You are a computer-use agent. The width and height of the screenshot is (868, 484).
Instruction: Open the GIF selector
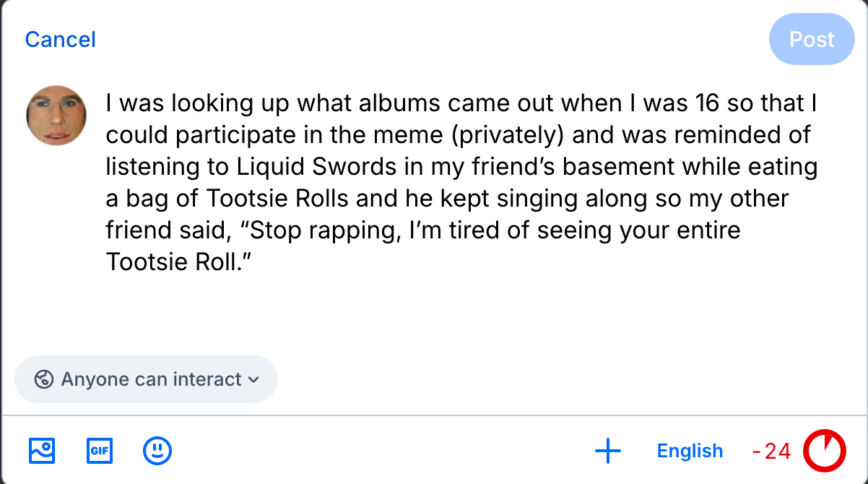pos(100,451)
